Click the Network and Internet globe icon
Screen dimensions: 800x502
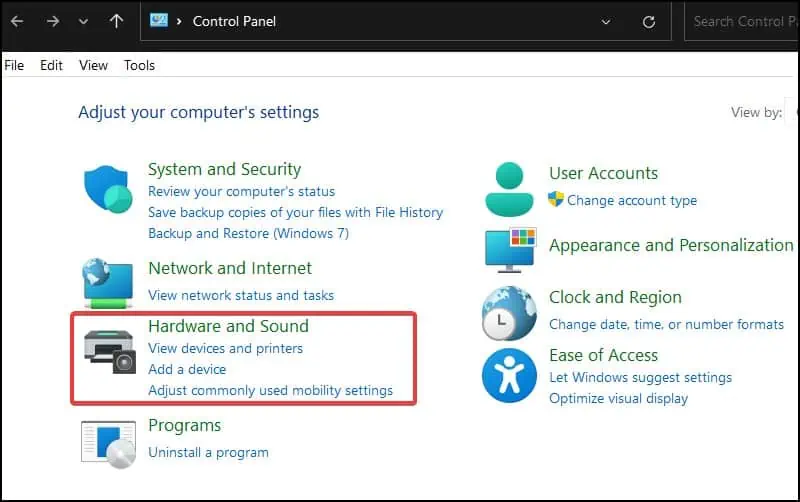107,283
